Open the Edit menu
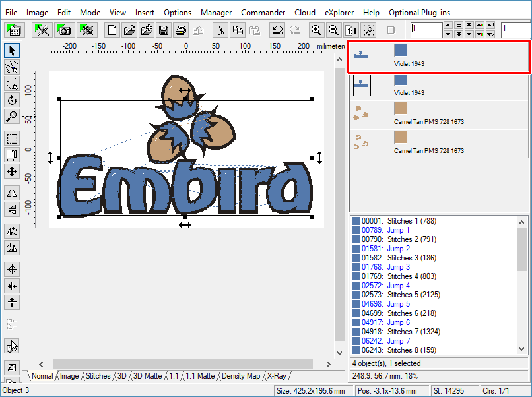The width and height of the screenshot is (532, 397). coord(64,13)
